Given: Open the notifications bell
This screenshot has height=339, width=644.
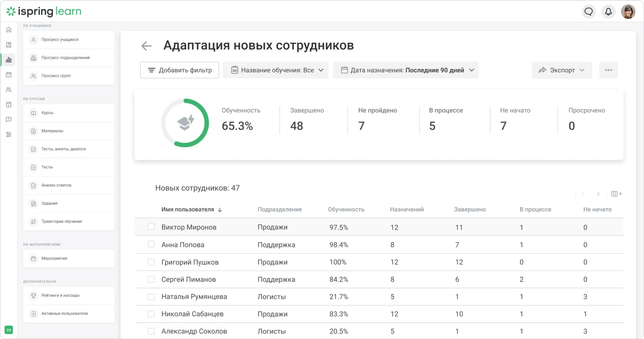Looking at the screenshot, I should (608, 12).
